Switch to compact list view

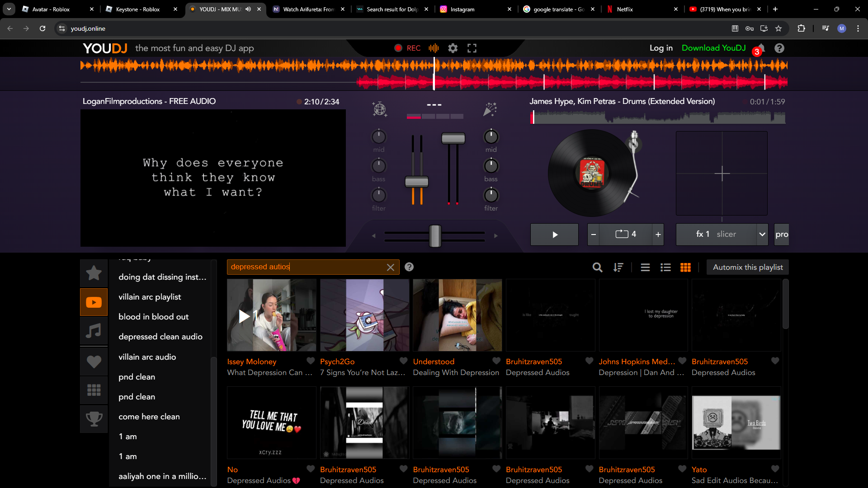(645, 267)
